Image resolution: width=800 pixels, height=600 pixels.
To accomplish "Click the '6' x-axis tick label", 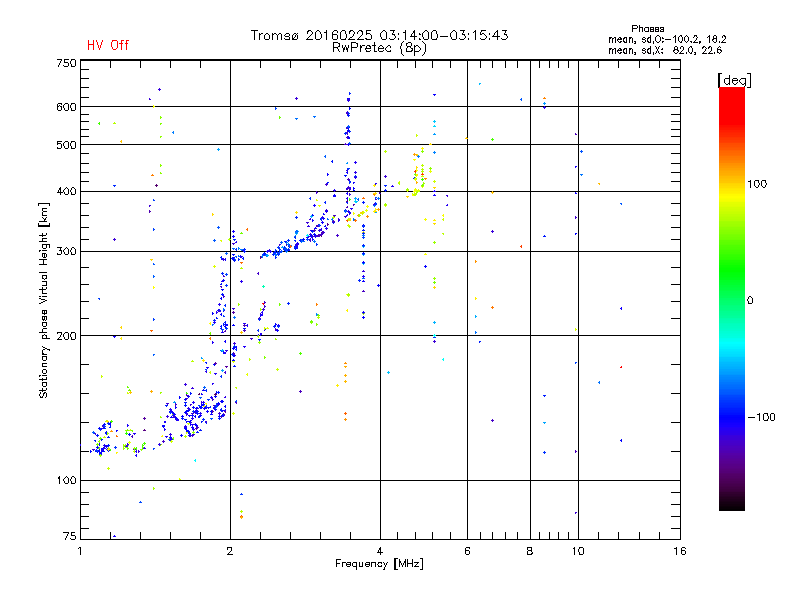I will click(467, 551).
